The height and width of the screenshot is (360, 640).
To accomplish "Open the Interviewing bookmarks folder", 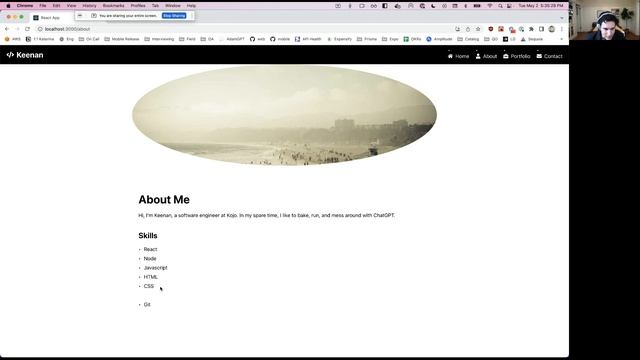I will (x=159, y=39).
